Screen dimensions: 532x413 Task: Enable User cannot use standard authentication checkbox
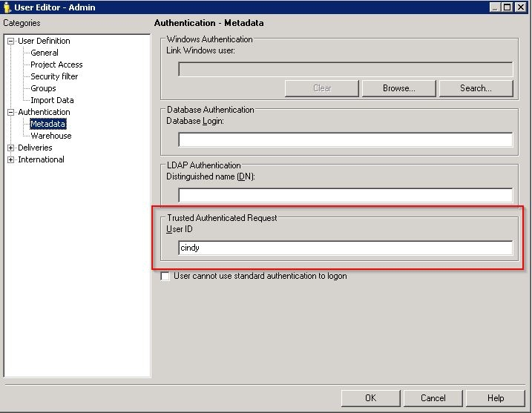tap(165, 277)
